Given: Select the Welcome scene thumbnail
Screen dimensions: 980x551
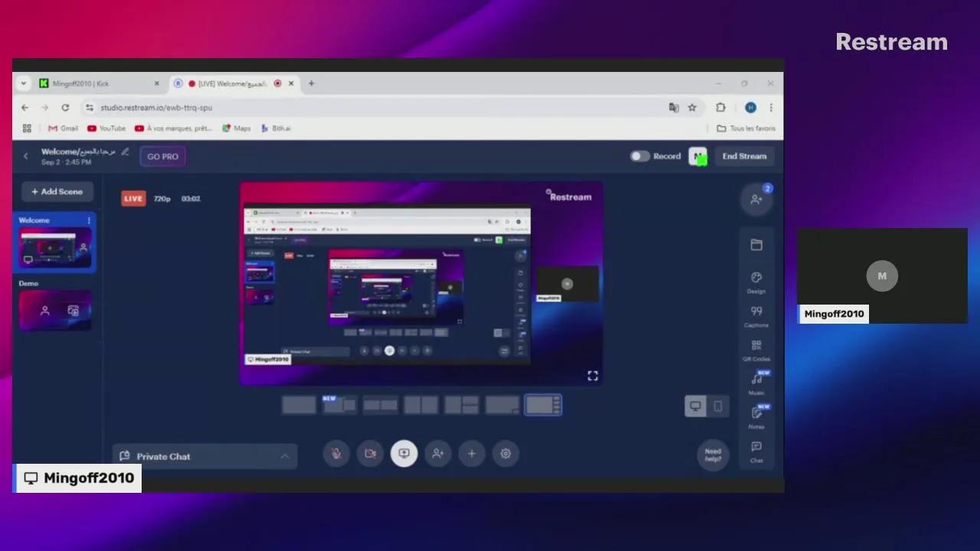Looking at the screenshot, I should point(55,248).
